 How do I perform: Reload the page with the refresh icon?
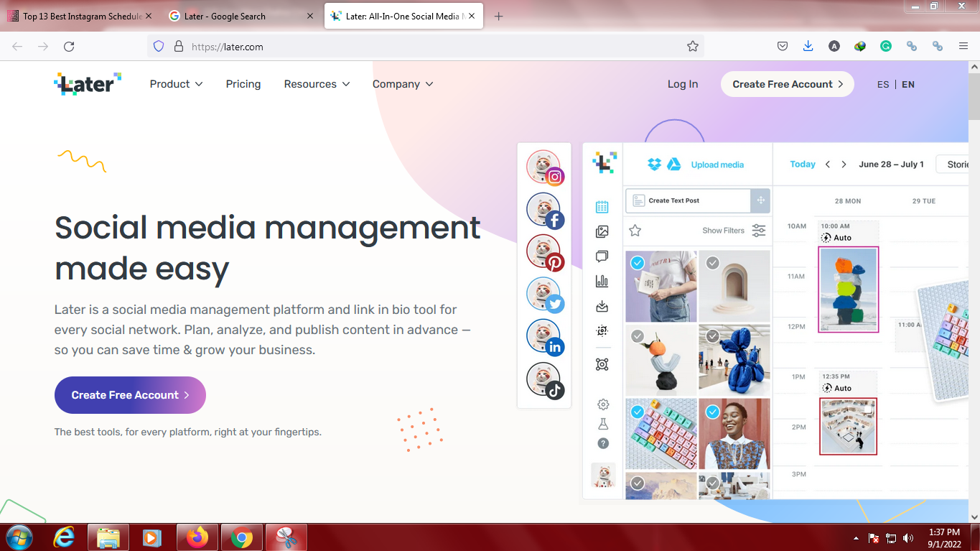coord(69,46)
